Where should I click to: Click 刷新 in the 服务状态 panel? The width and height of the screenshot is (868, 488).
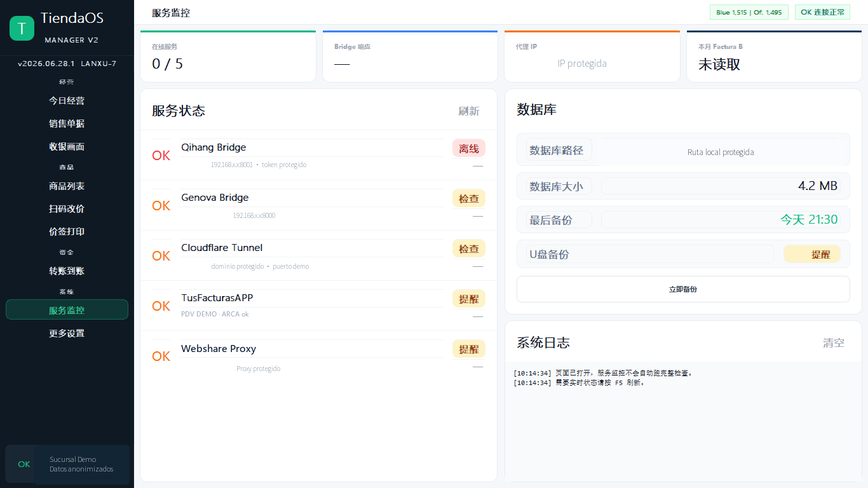point(469,111)
